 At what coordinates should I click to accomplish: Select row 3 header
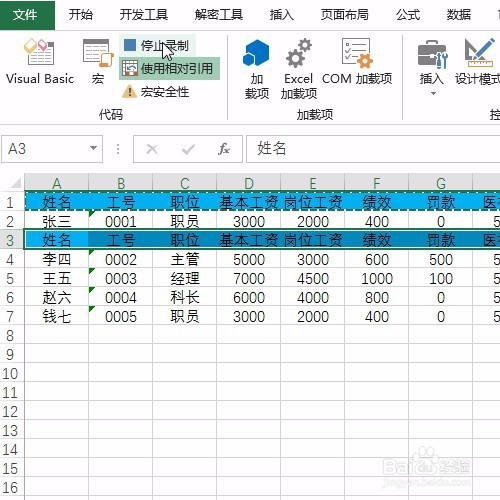tap(12, 239)
